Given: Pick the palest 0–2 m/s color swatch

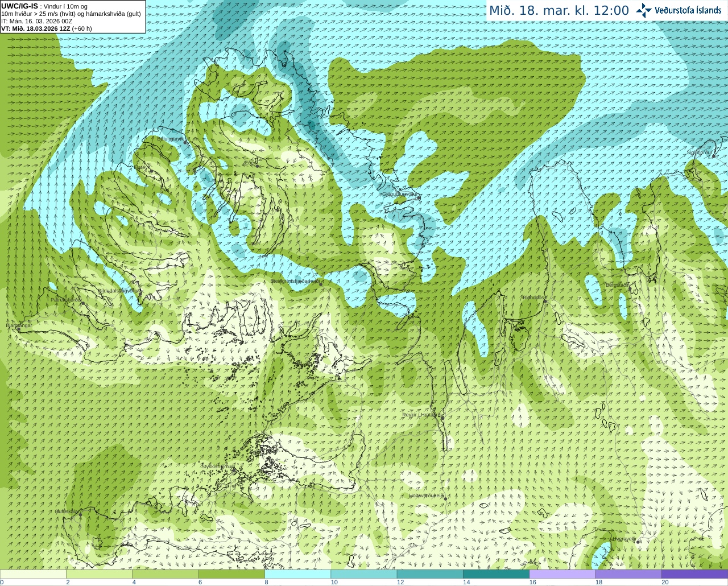Looking at the screenshot, I should click(33, 574).
